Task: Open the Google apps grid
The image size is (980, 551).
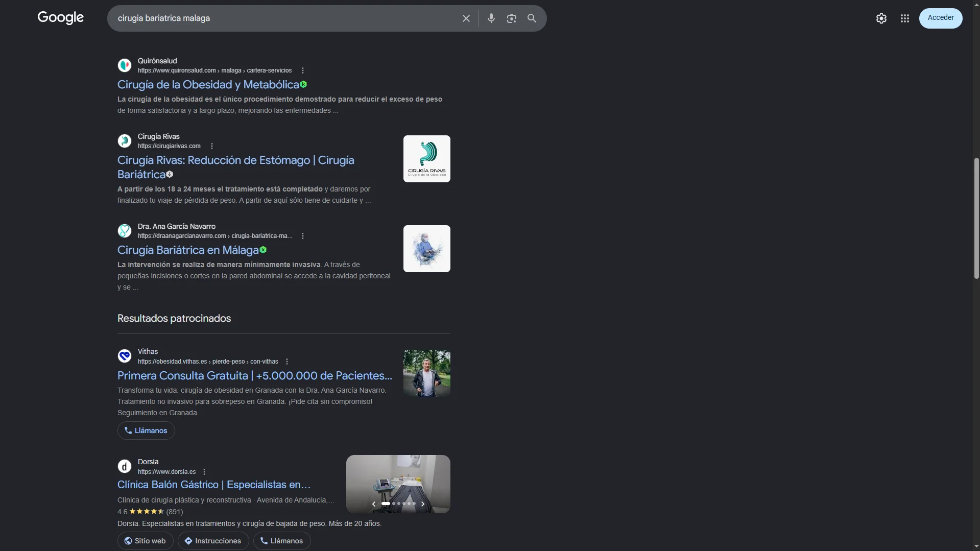Action: click(904, 18)
